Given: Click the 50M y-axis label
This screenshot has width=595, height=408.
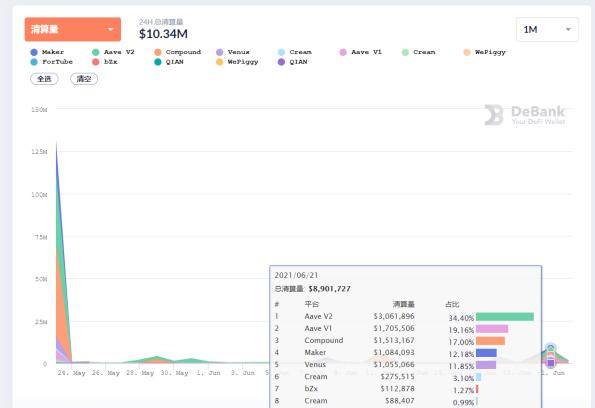Looking at the screenshot, I should (x=41, y=279).
